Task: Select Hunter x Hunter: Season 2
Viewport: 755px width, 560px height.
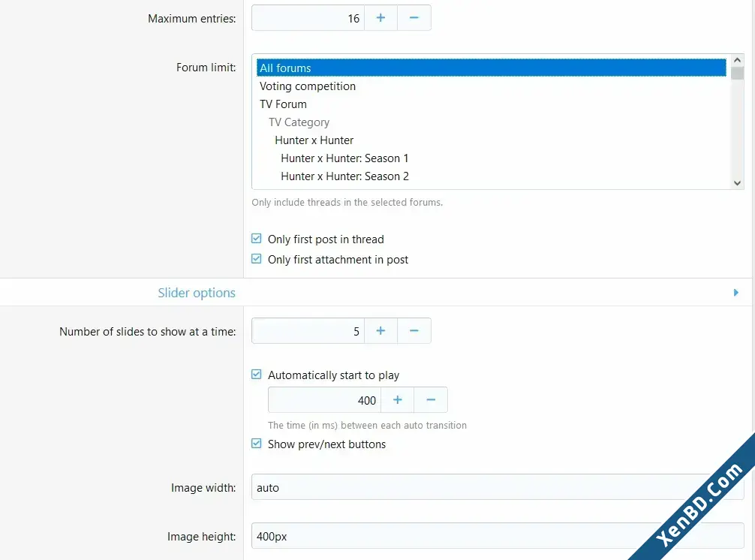Action: pos(491,176)
